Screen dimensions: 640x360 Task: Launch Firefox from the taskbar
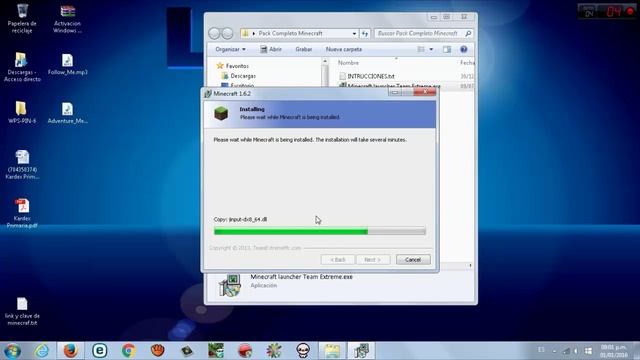71,351
